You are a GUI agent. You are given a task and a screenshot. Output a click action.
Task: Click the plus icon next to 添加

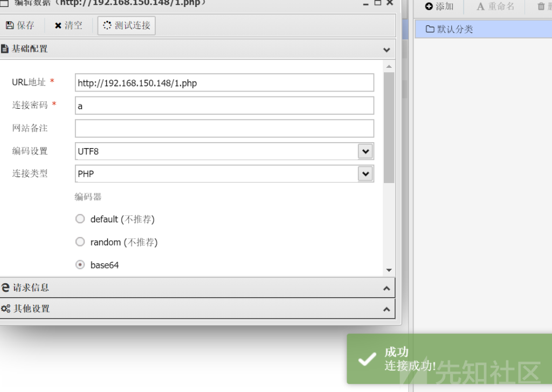coord(427,6)
